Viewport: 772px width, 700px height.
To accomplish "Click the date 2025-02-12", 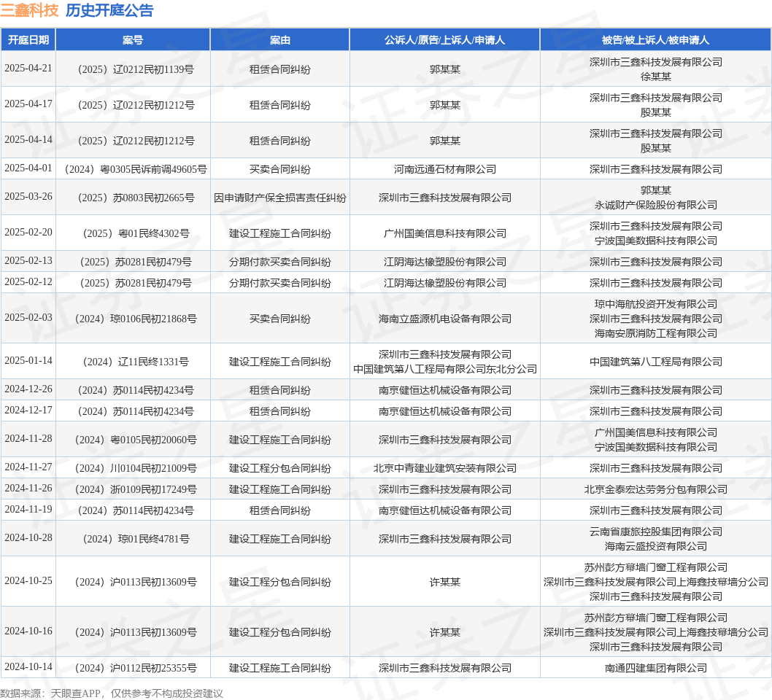I will 28,282.
